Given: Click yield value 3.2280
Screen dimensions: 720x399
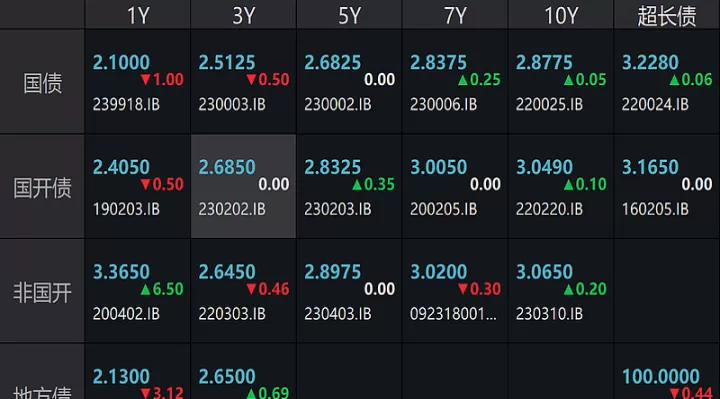Looking at the screenshot, I should pos(650,62).
